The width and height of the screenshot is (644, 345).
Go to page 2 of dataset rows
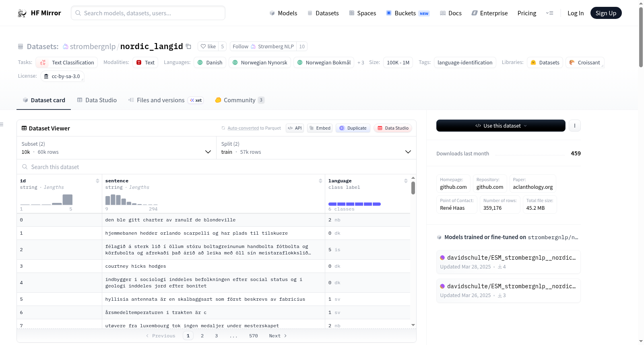[202, 336]
